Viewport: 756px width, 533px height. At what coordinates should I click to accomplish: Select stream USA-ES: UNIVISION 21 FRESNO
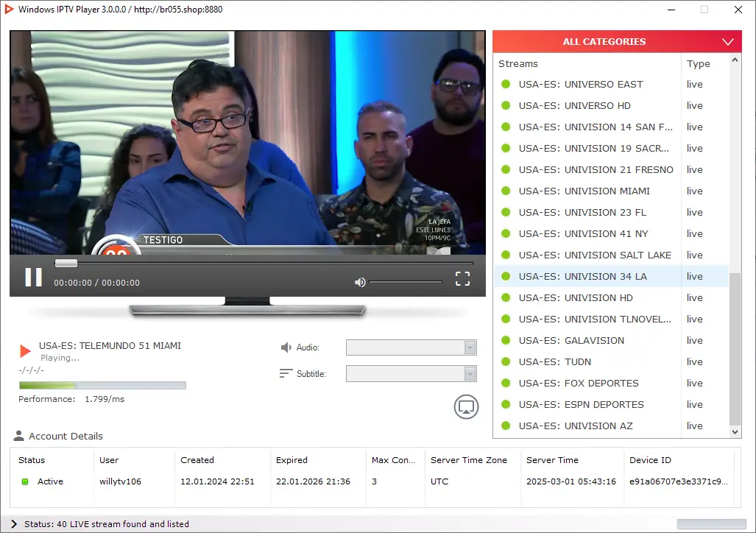(x=612, y=170)
